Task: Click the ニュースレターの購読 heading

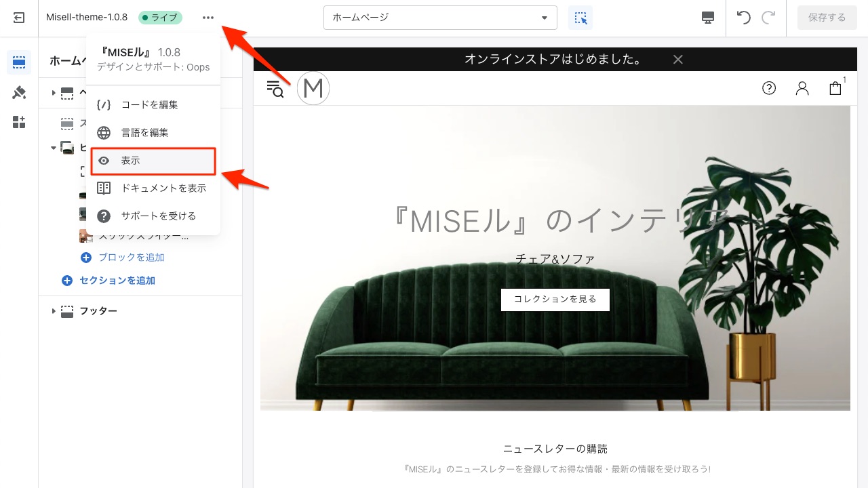Action: (x=555, y=449)
